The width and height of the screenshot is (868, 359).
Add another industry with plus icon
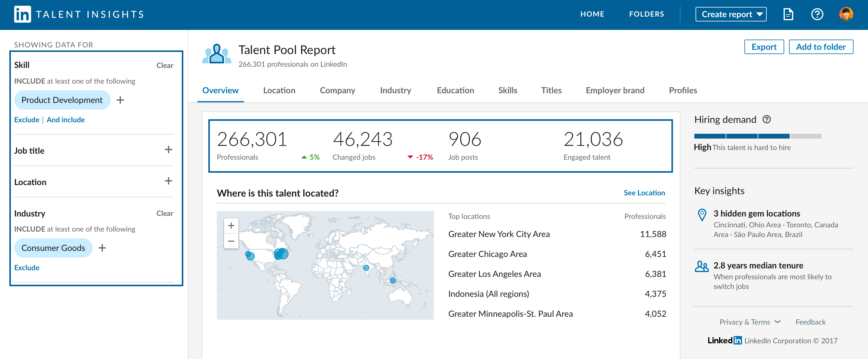coord(102,248)
